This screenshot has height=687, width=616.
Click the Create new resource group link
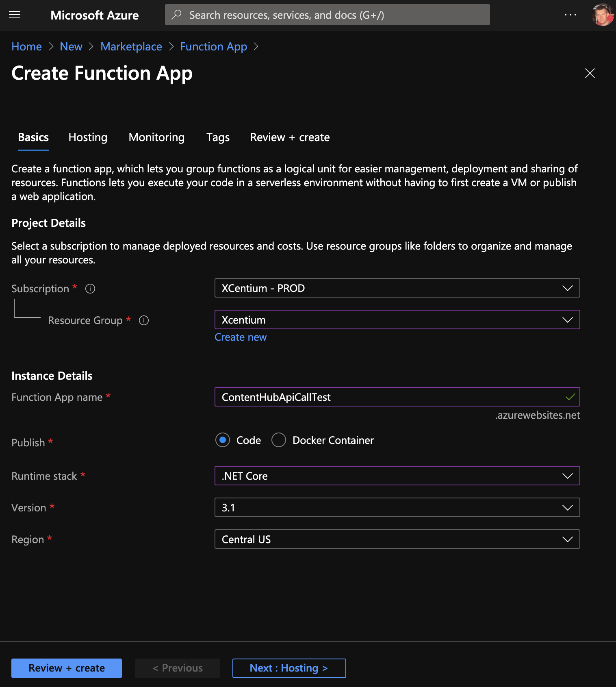241,337
